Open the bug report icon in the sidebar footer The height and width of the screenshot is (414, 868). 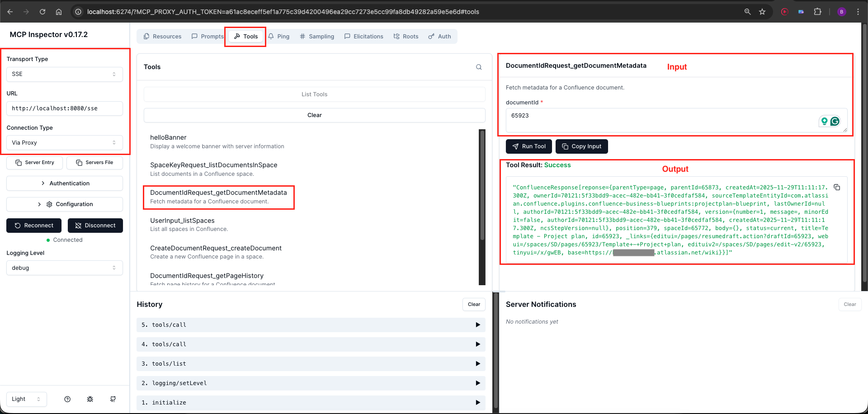coord(90,399)
